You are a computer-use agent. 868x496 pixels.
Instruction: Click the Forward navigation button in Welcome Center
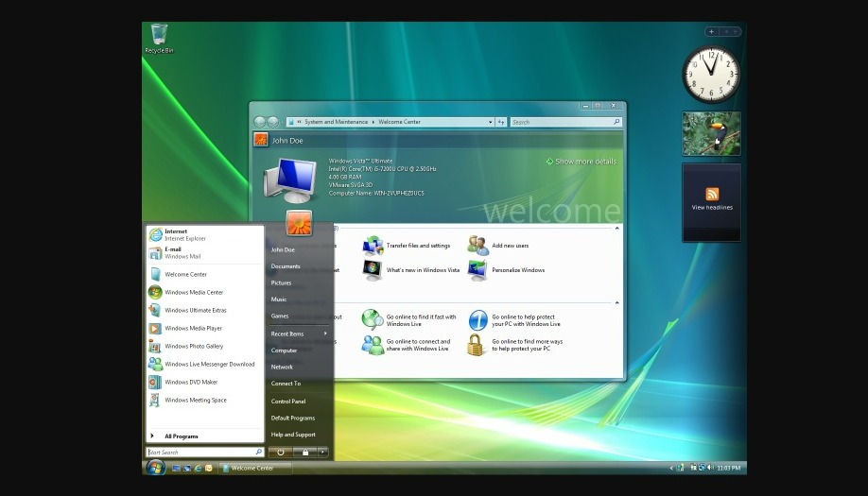point(273,122)
